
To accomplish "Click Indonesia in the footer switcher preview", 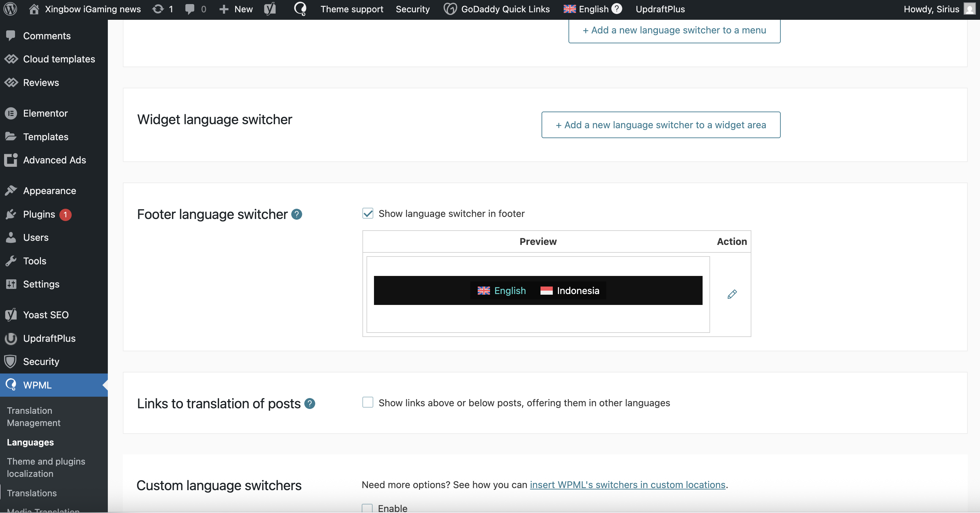I will 570,291.
